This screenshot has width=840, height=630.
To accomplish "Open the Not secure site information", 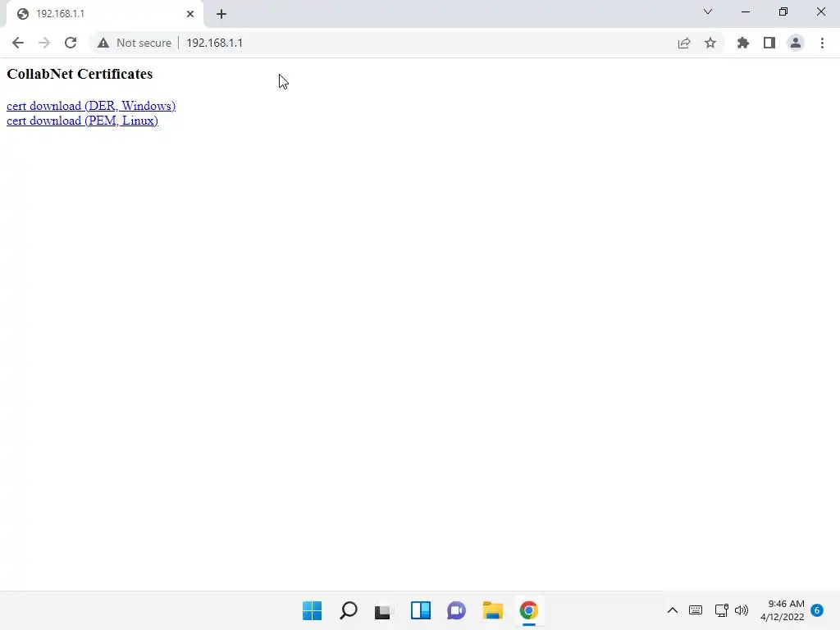I will (135, 43).
